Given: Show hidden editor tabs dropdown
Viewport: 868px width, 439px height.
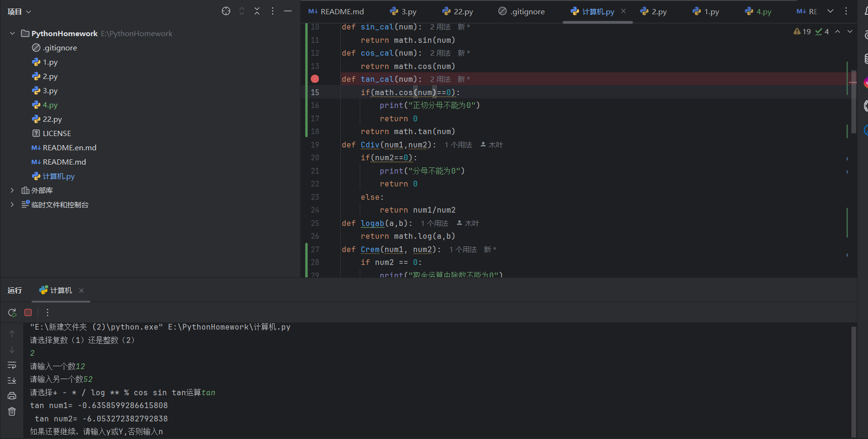Looking at the screenshot, I should coord(830,11).
